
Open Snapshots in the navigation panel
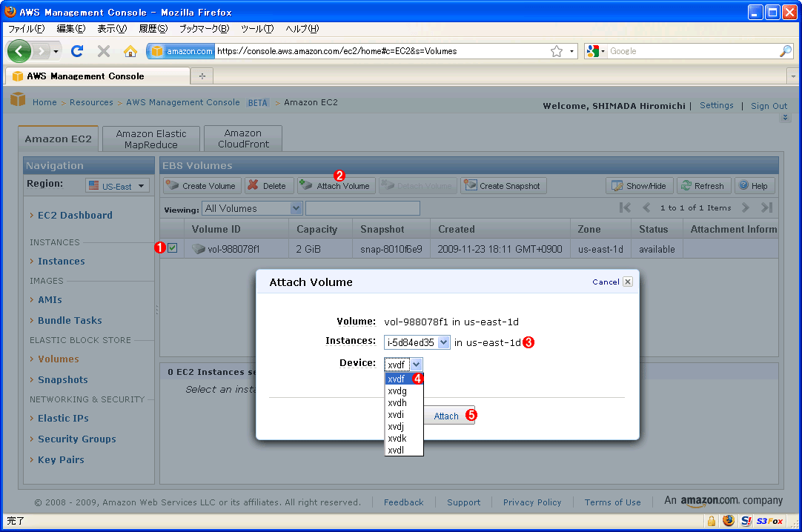coord(62,379)
